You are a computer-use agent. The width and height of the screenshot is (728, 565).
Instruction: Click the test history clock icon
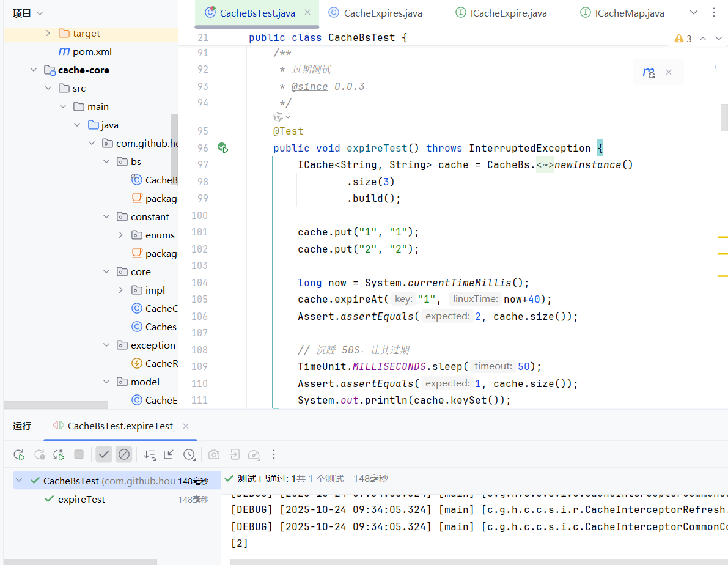pos(189,454)
